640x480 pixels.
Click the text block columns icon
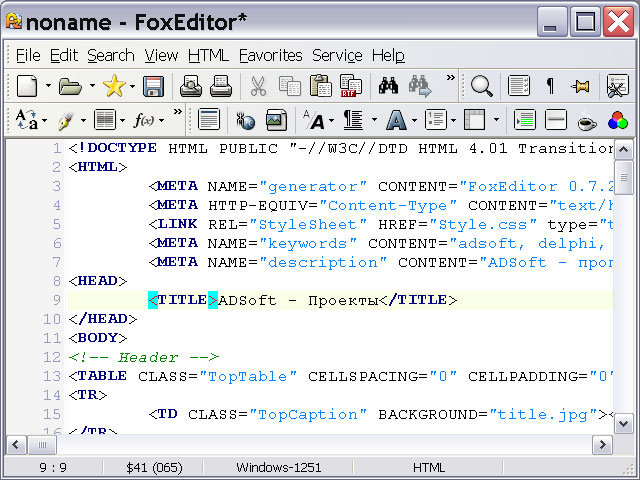[x=104, y=120]
